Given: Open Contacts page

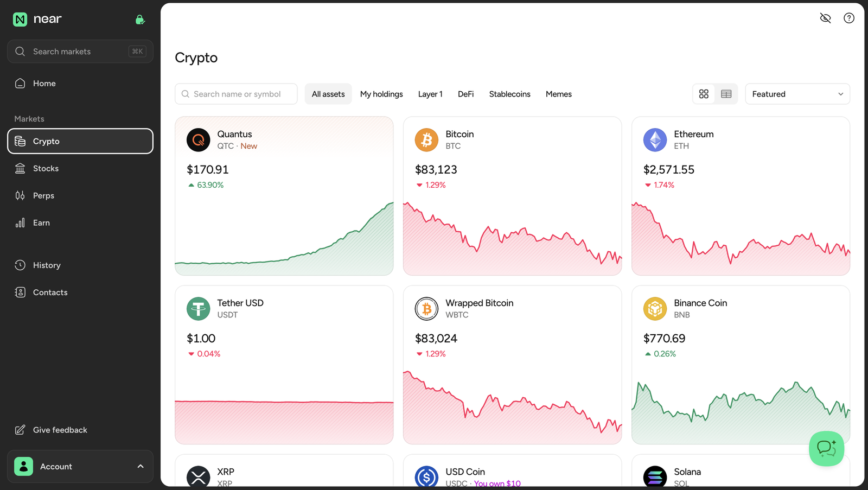Looking at the screenshot, I should pos(80,292).
